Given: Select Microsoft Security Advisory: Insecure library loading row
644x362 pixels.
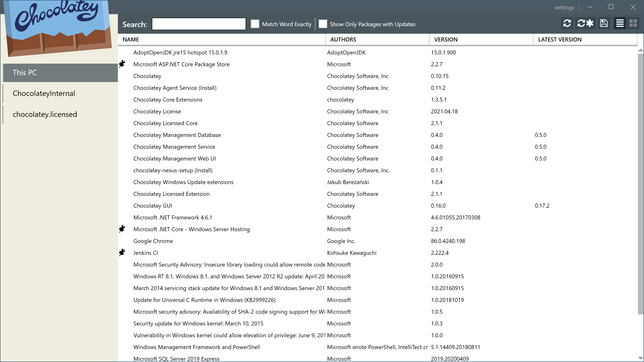Looking at the screenshot, I should click(x=377, y=264).
